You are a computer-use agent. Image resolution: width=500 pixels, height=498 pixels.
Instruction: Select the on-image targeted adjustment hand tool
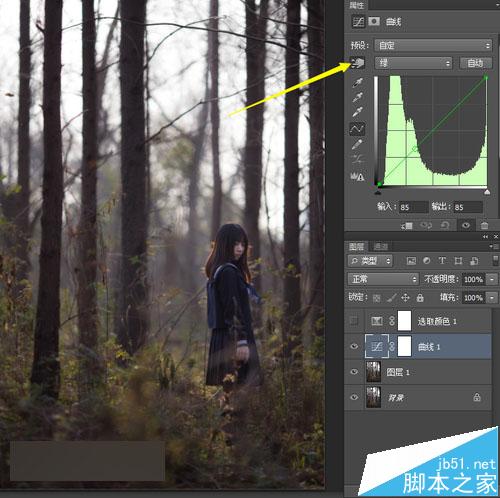click(x=357, y=63)
